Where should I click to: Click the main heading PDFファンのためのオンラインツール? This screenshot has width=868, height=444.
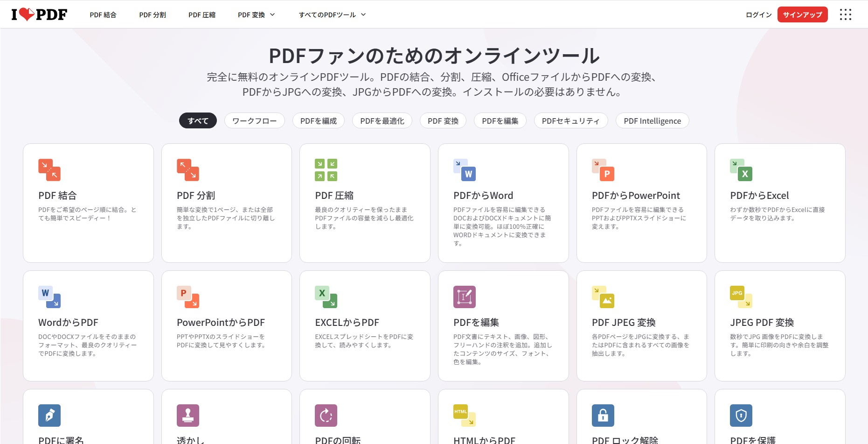coord(434,56)
